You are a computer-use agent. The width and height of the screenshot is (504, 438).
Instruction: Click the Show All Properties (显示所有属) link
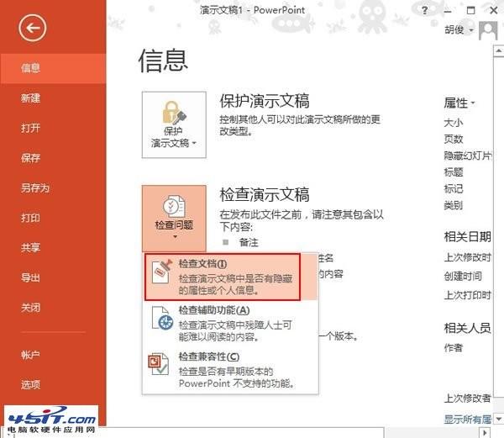(468, 419)
